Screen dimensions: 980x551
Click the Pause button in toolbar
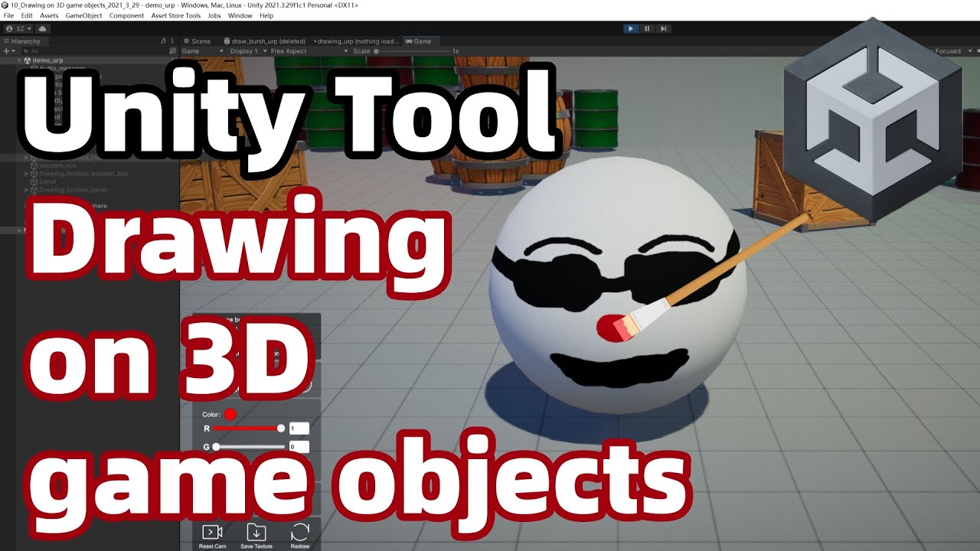tap(647, 28)
